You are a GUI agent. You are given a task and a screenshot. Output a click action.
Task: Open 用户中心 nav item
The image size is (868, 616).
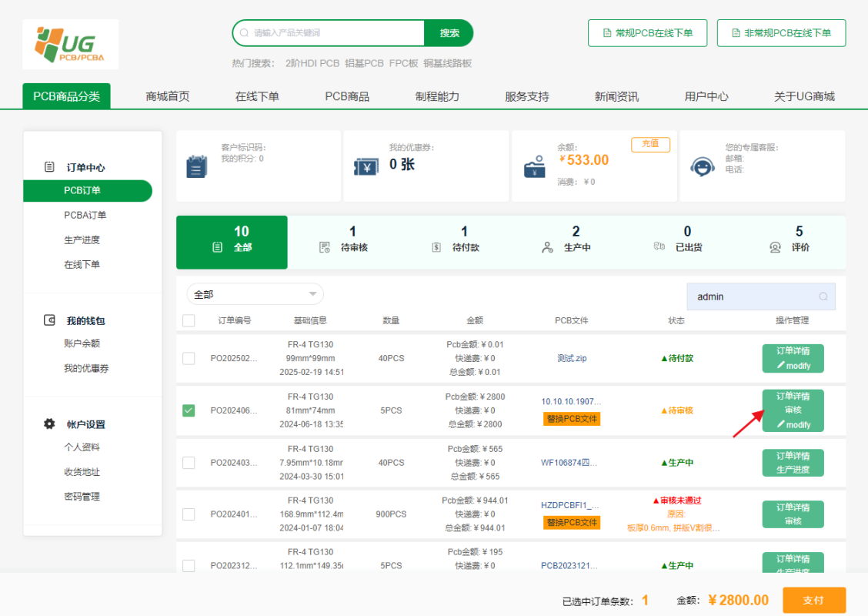pos(706,96)
